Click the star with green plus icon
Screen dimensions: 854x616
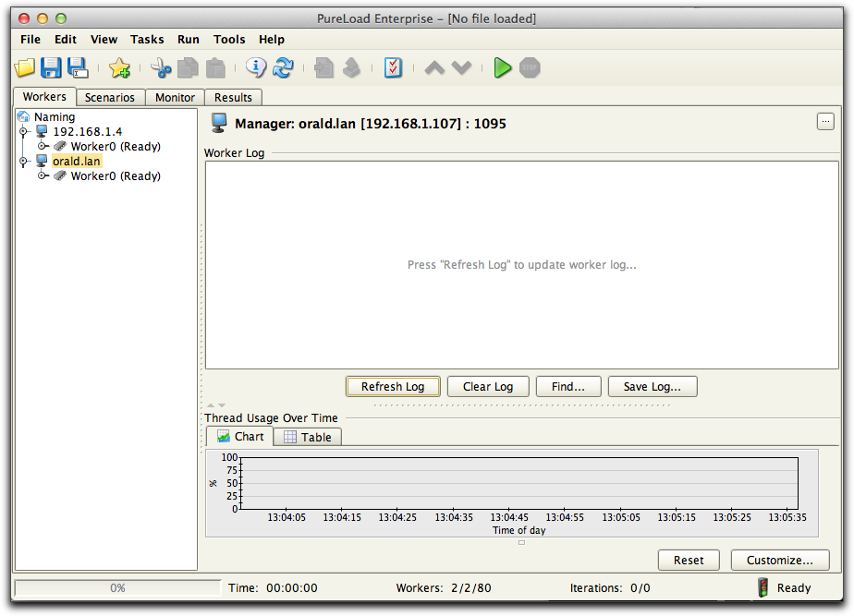click(x=119, y=68)
